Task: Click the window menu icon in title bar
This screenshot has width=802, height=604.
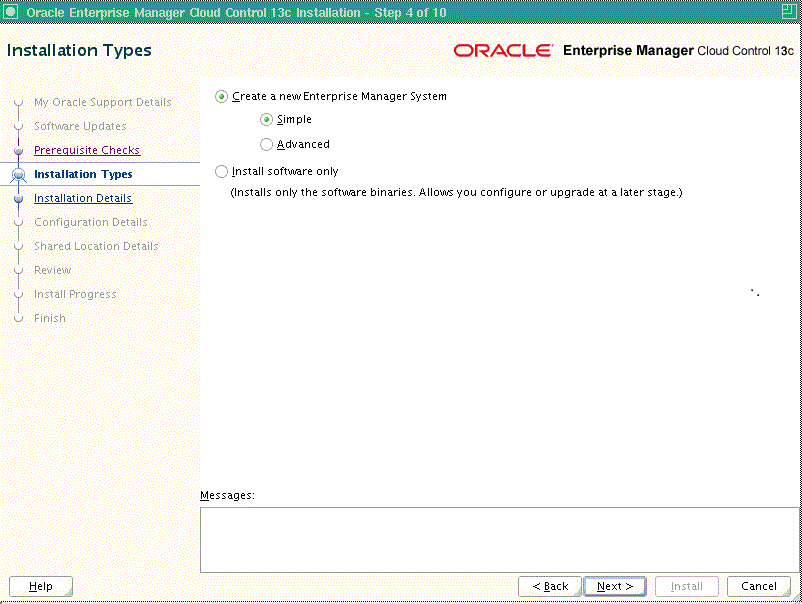Action: coord(10,11)
